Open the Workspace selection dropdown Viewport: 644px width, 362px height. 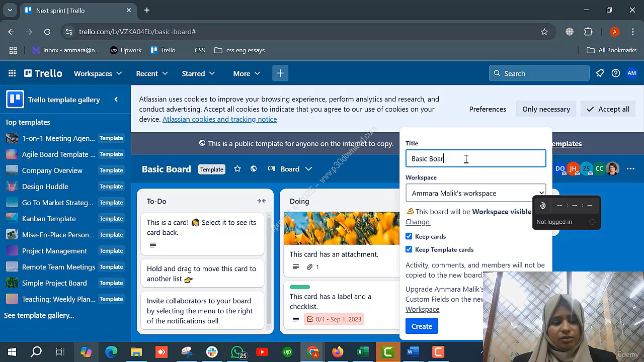coord(475,193)
